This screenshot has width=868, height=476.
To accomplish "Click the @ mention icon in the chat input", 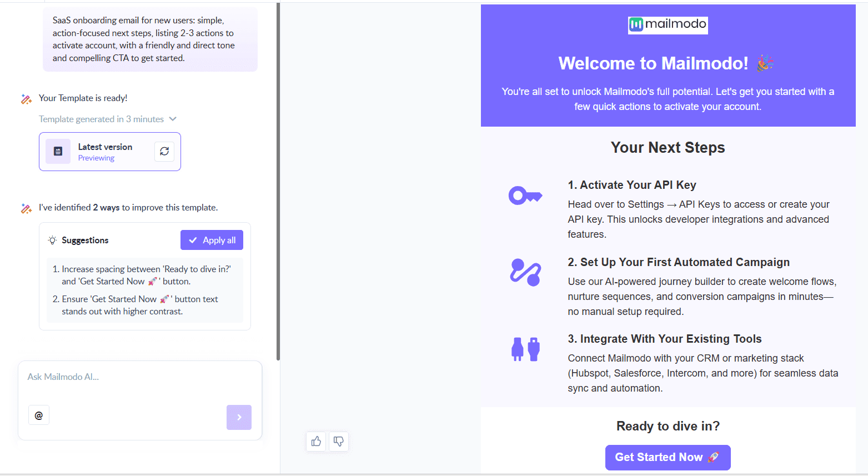I will coord(38,414).
